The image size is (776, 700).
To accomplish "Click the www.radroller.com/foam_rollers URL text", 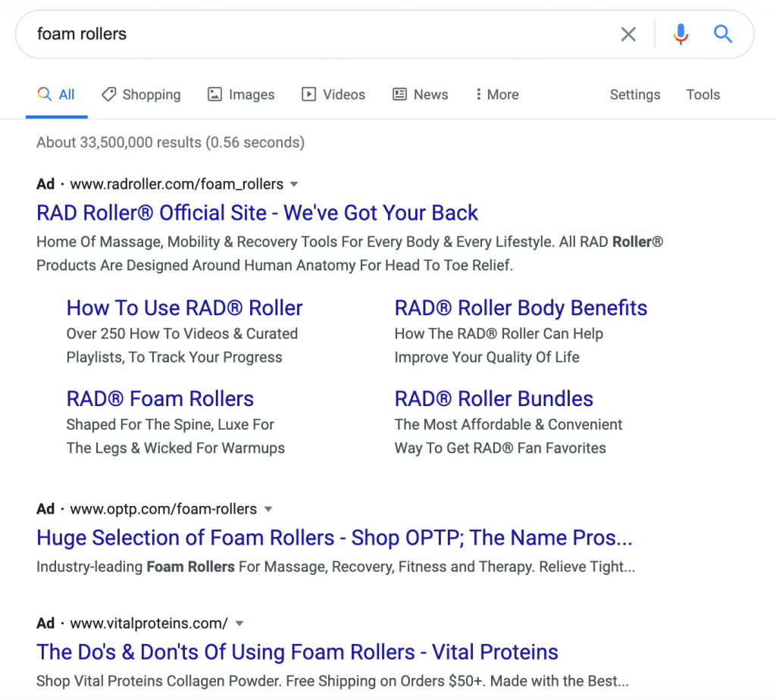I will 177,184.
